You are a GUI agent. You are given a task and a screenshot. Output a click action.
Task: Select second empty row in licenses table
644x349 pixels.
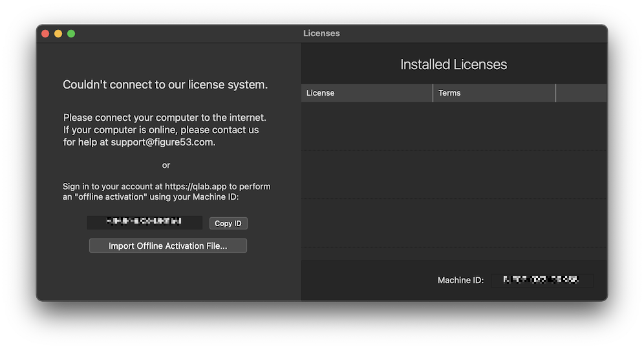(453, 174)
